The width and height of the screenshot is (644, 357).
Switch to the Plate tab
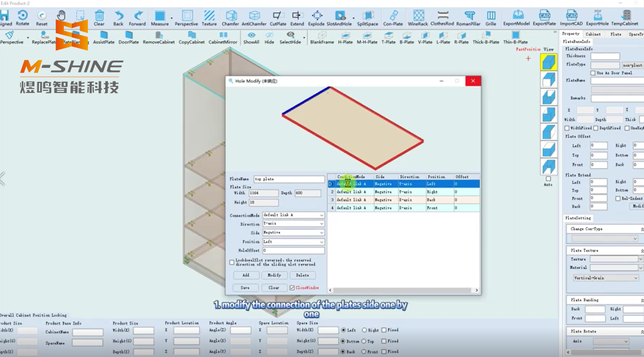click(617, 35)
